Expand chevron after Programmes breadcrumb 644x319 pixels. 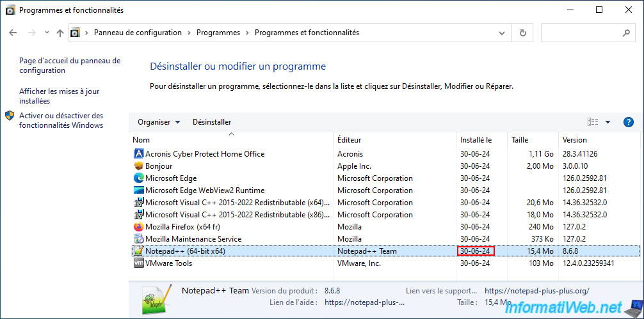(x=247, y=33)
